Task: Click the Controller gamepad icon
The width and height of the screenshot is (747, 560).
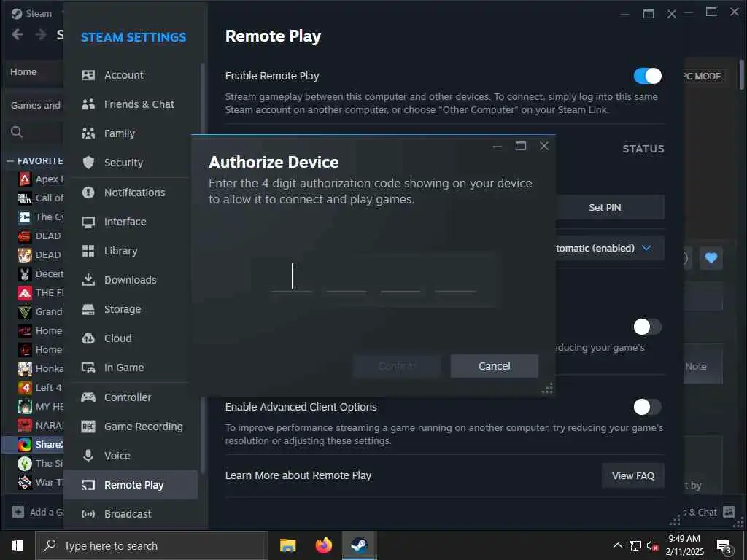Action: [88, 397]
